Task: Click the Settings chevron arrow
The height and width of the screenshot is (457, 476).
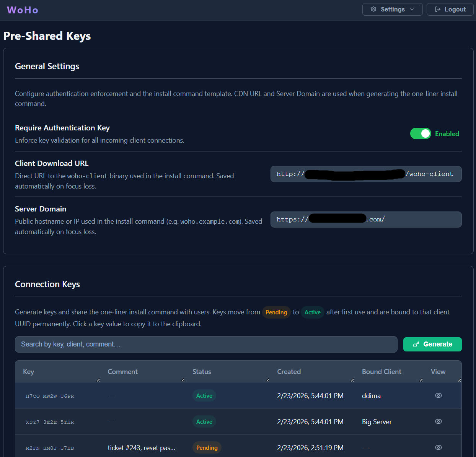Action: pyautogui.click(x=412, y=10)
